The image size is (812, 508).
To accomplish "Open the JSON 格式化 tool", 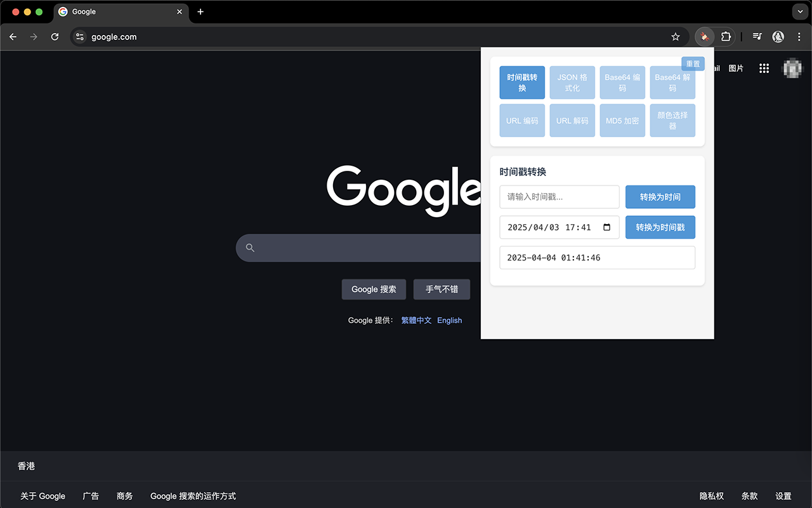I will tap(572, 82).
